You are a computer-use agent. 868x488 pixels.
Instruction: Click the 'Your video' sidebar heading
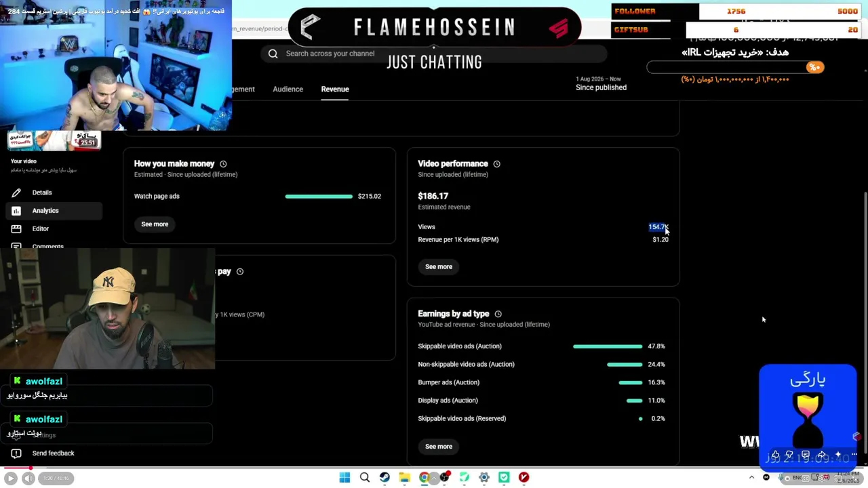(x=24, y=161)
